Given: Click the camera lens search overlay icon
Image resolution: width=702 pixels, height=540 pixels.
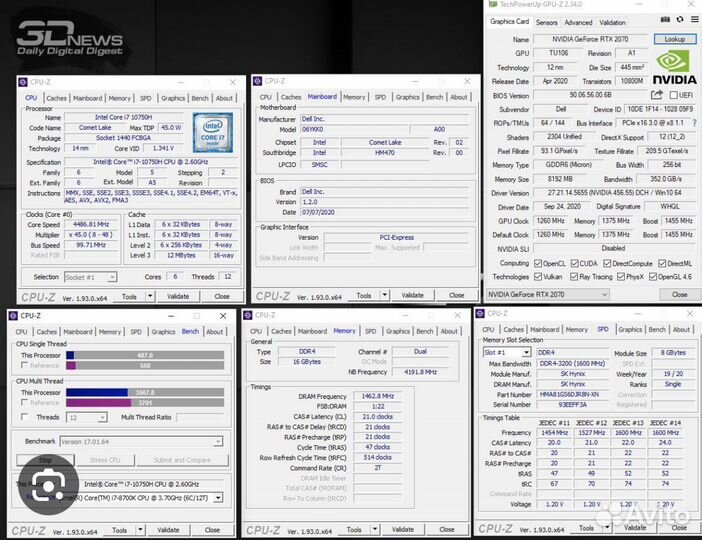Looking at the screenshot, I should pos(48,485).
